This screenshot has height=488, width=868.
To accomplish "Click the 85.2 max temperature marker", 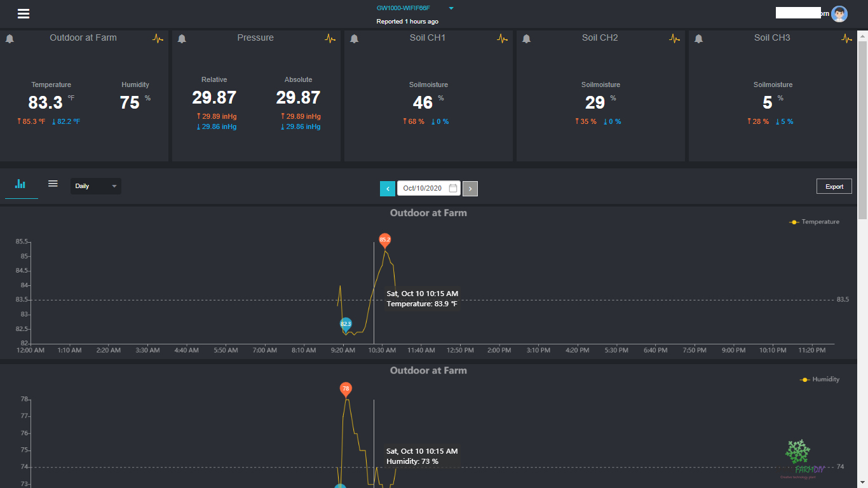I will [384, 240].
